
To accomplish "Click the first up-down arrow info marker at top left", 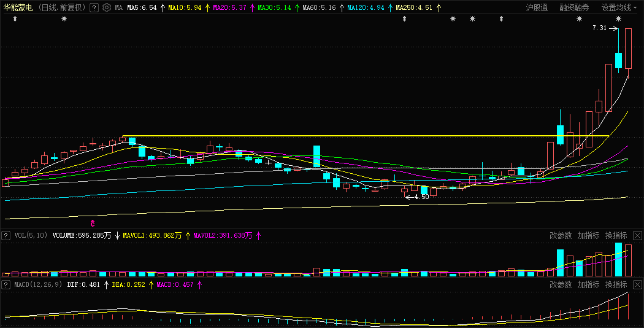I will (15, 19).
